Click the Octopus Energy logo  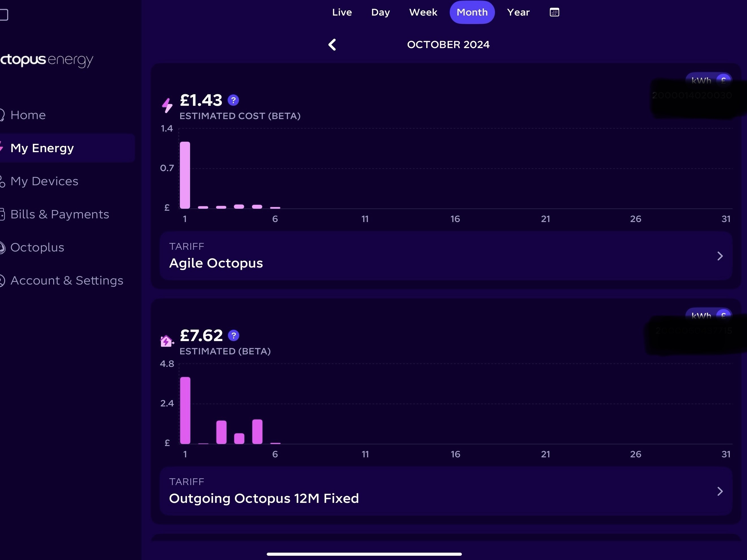point(47,60)
